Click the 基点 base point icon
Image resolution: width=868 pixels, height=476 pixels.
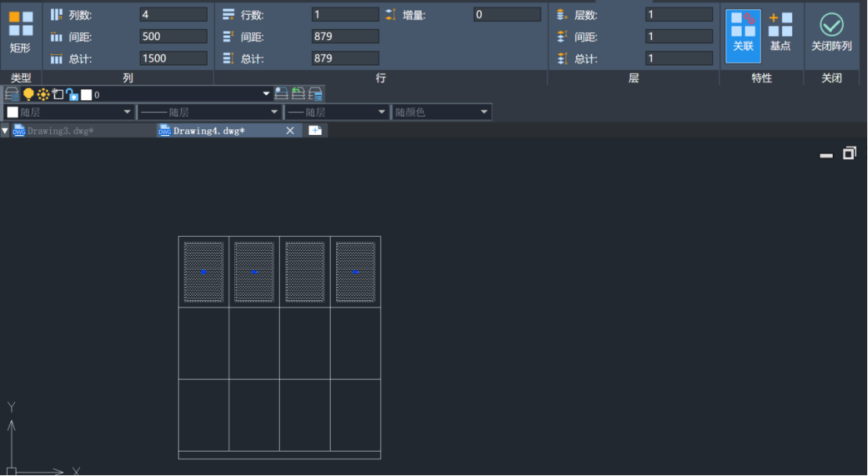[x=780, y=32]
